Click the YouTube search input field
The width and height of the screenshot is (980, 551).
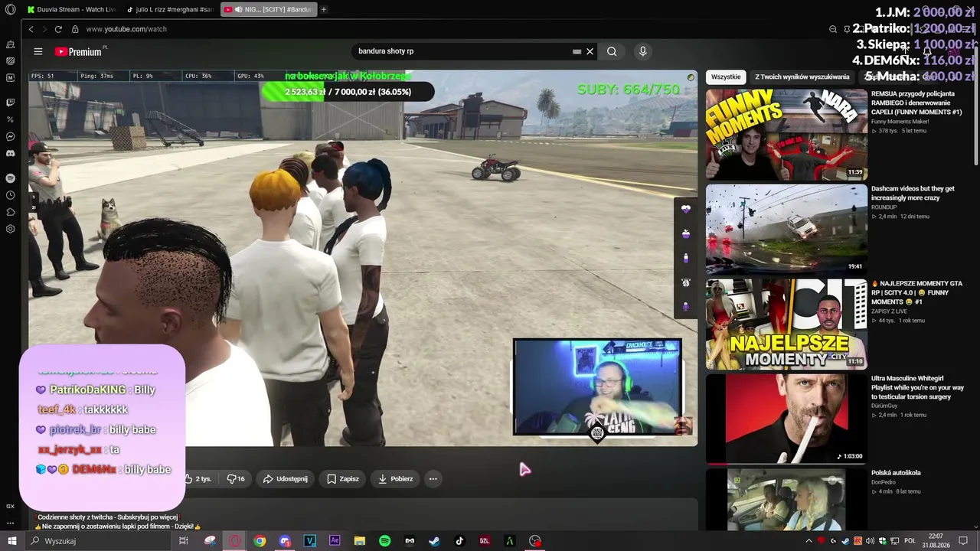463,51
